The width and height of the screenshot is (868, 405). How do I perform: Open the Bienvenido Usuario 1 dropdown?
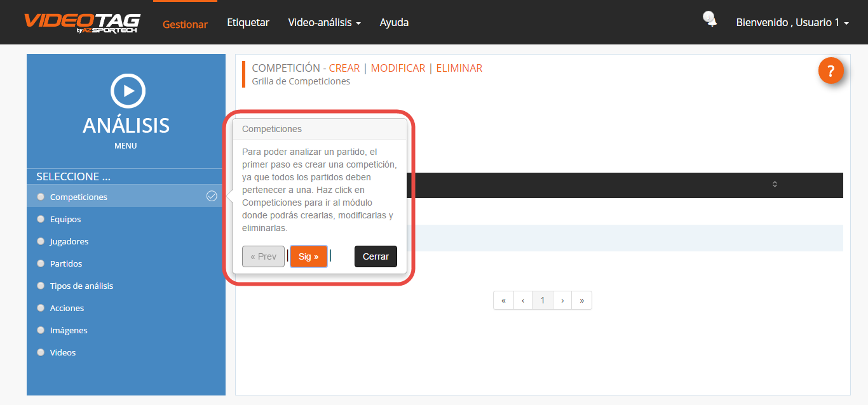click(x=792, y=23)
